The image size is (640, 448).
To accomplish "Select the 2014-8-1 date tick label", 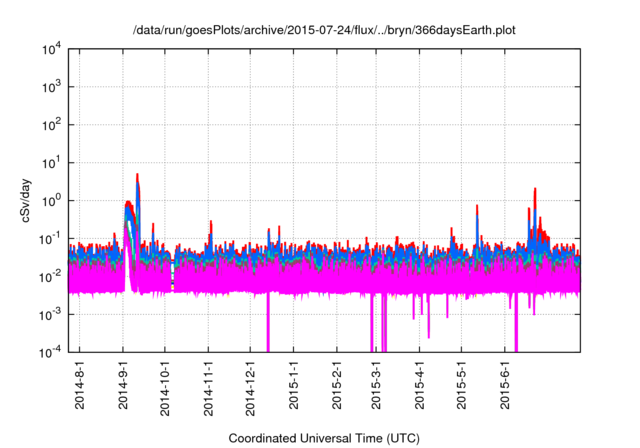I will tap(80, 385).
